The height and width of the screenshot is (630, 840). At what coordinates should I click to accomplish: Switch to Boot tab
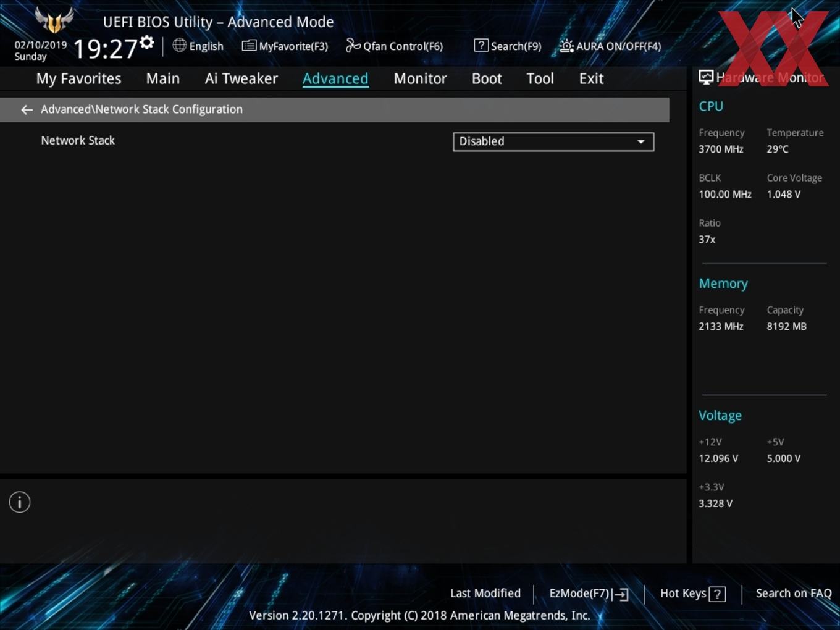click(x=487, y=78)
